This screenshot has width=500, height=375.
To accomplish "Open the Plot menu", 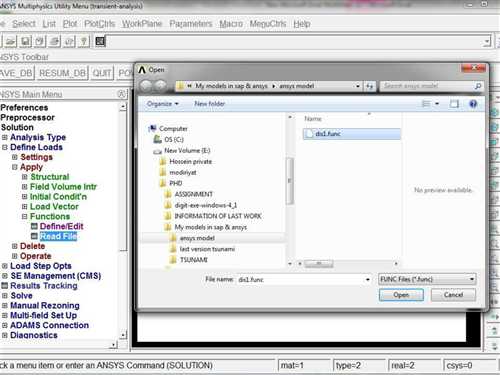I will click(x=70, y=24).
